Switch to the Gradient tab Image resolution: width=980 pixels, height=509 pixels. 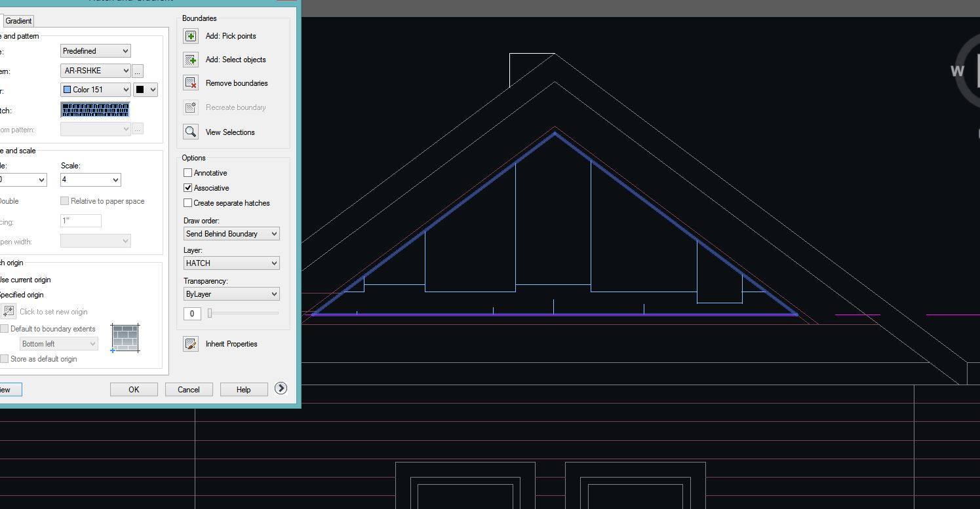coord(18,21)
